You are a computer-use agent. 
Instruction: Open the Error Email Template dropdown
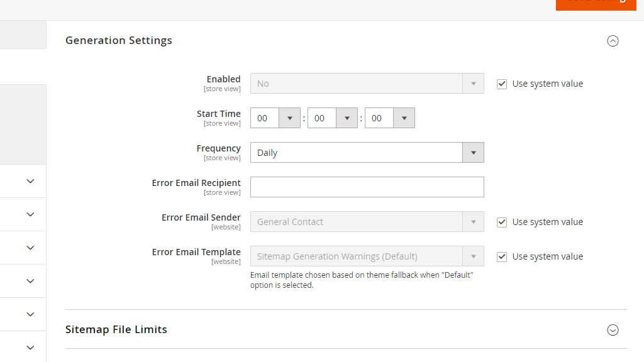pyautogui.click(x=473, y=256)
